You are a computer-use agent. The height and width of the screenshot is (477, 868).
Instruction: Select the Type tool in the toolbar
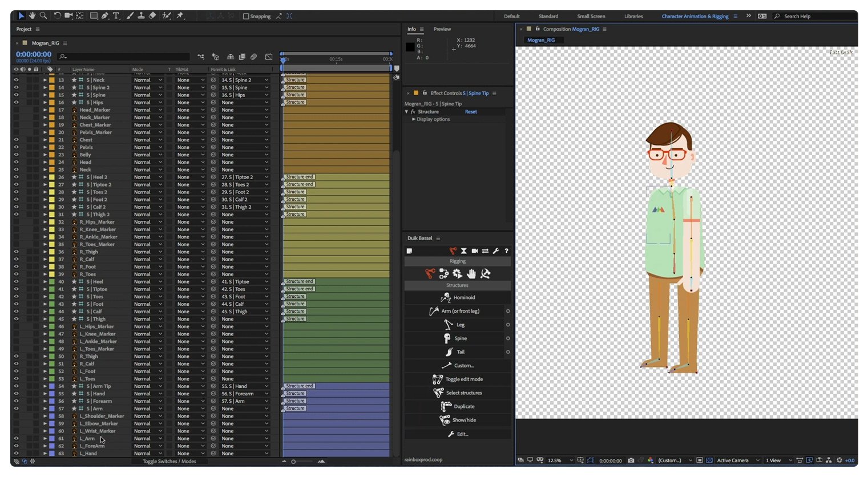click(x=116, y=15)
